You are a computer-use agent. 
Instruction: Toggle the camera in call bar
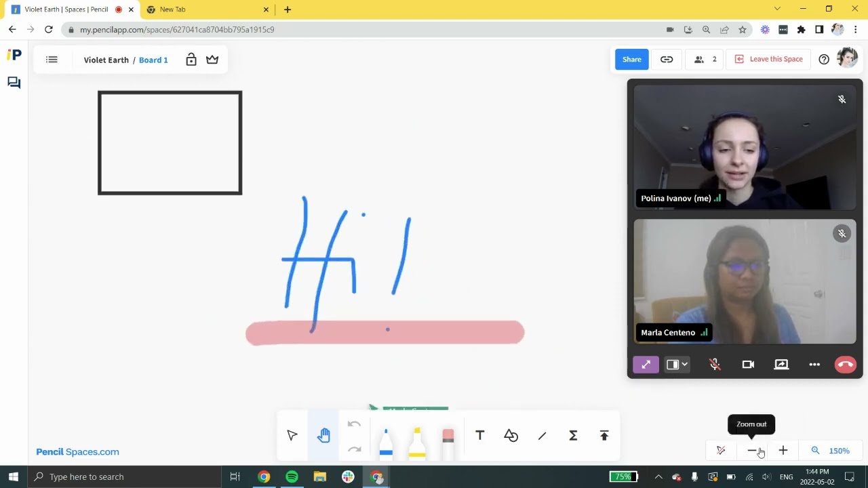point(748,365)
